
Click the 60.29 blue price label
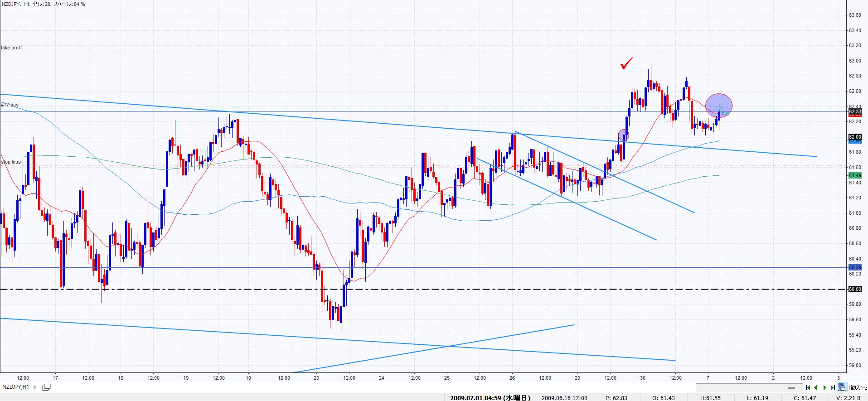click(x=854, y=267)
